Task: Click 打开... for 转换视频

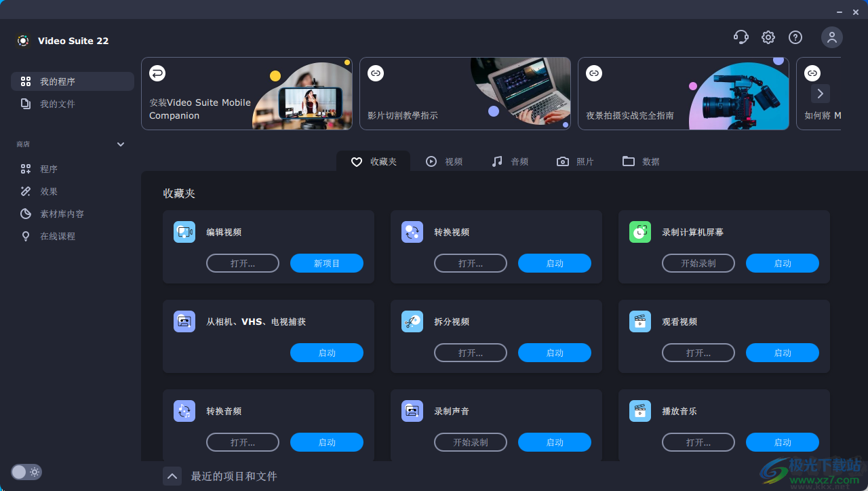Action: click(x=471, y=263)
